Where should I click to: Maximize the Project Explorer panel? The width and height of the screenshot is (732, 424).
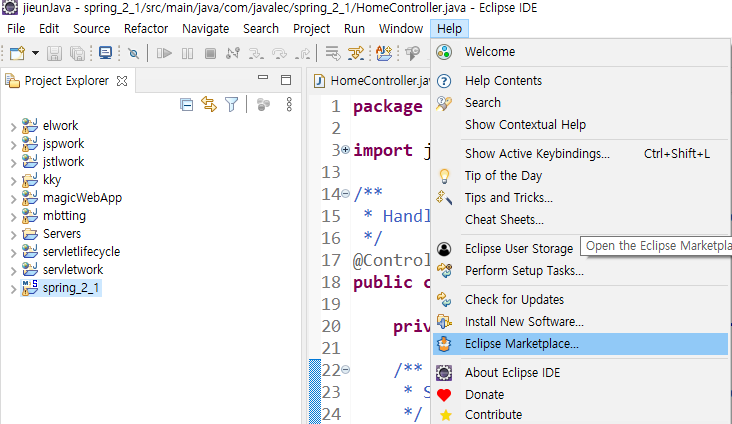click(286, 80)
